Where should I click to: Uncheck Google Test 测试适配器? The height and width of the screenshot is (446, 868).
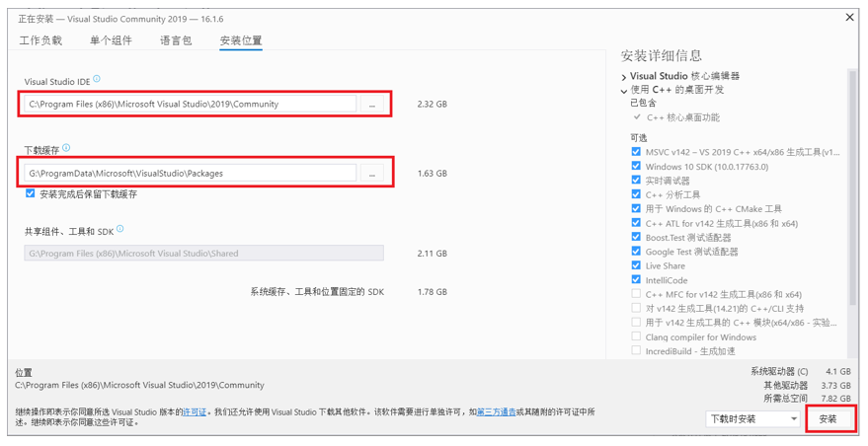click(636, 252)
